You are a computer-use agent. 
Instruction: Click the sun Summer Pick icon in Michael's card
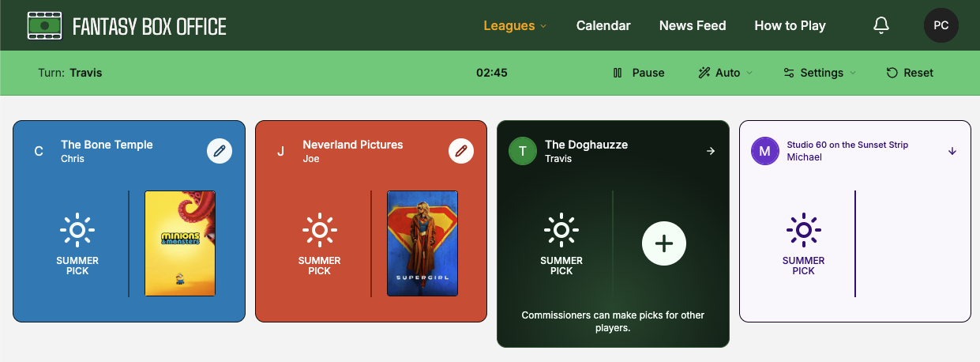click(x=803, y=231)
